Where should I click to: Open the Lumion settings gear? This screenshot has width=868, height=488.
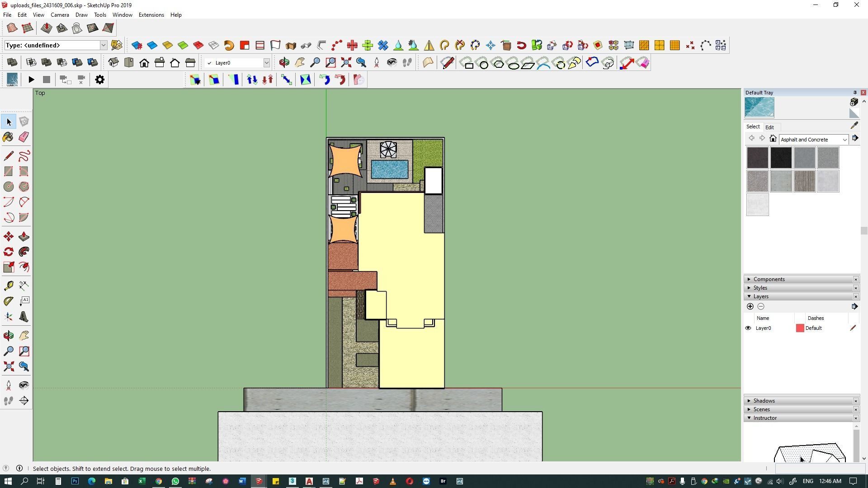pyautogui.click(x=99, y=80)
